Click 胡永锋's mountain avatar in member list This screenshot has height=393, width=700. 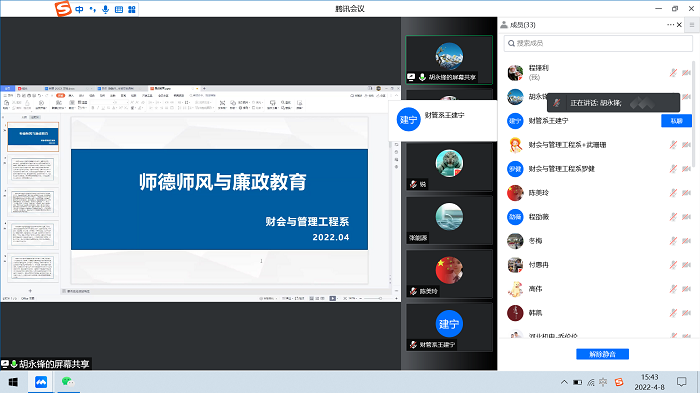[515, 96]
